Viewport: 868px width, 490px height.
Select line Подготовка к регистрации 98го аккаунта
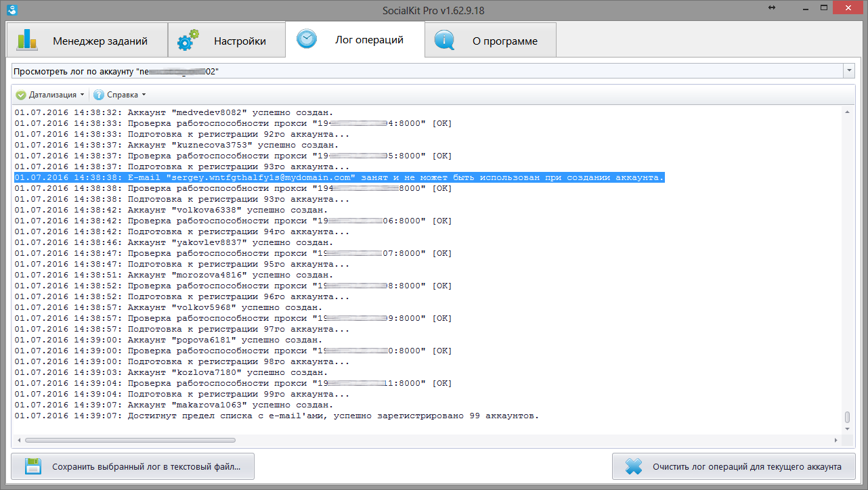(x=182, y=361)
